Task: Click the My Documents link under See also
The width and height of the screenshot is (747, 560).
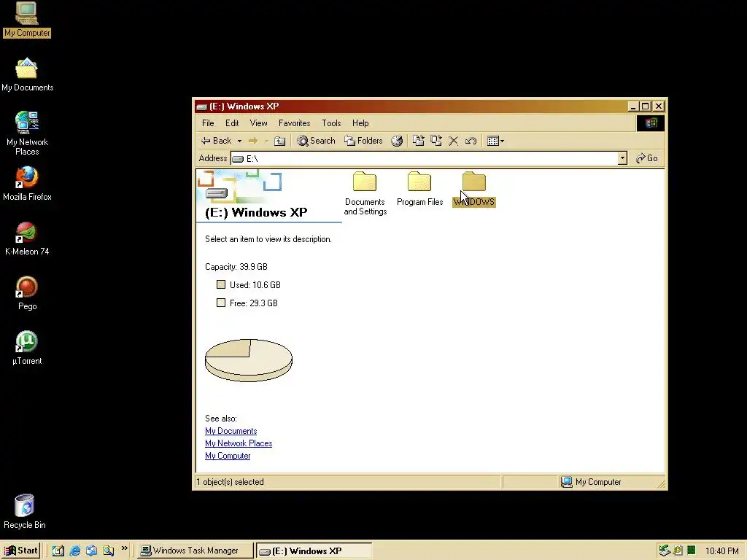Action: pyautogui.click(x=231, y=431)
